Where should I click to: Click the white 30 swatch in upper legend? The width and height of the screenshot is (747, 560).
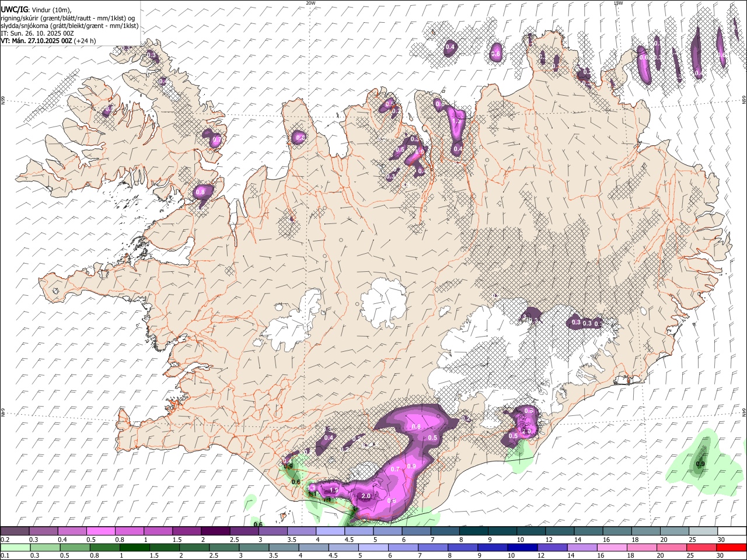(x=732, y=531)
